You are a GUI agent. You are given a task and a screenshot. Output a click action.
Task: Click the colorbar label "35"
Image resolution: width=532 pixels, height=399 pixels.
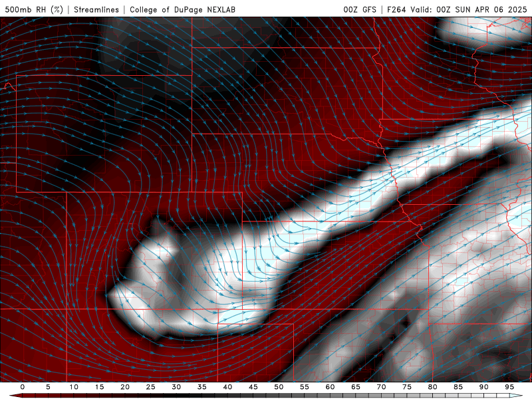point(202,387)
